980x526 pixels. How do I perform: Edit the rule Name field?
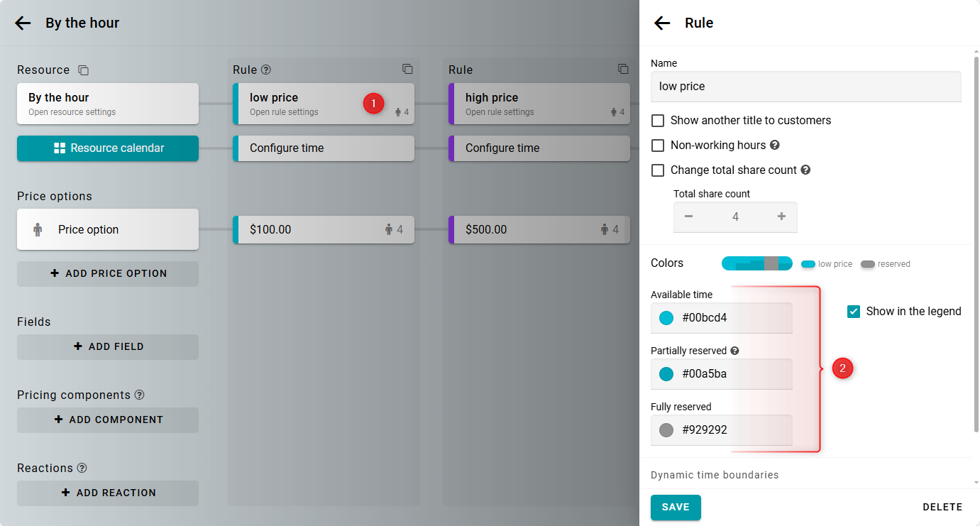pyautogui.click(x=806, y=87)
